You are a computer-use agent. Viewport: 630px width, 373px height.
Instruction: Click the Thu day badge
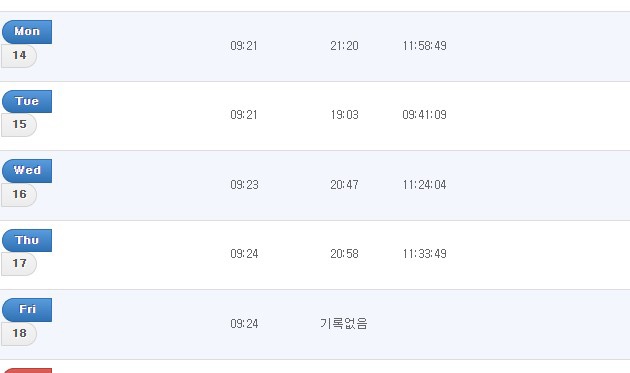27,240
